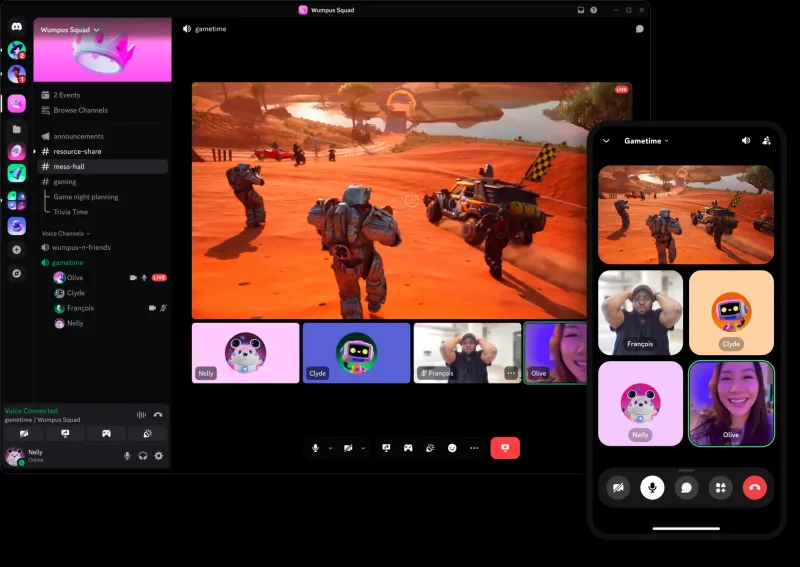Open the server folder icon in sidebar
The image size is (800, 567).
click(17, 129)
